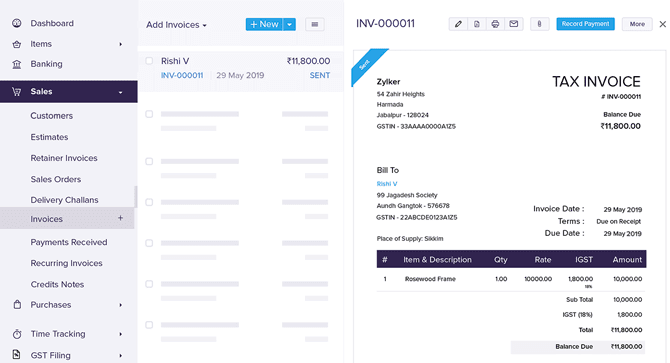Click the Sales cart icon
The height and width of the screenshot is (363, 670).
17,91
